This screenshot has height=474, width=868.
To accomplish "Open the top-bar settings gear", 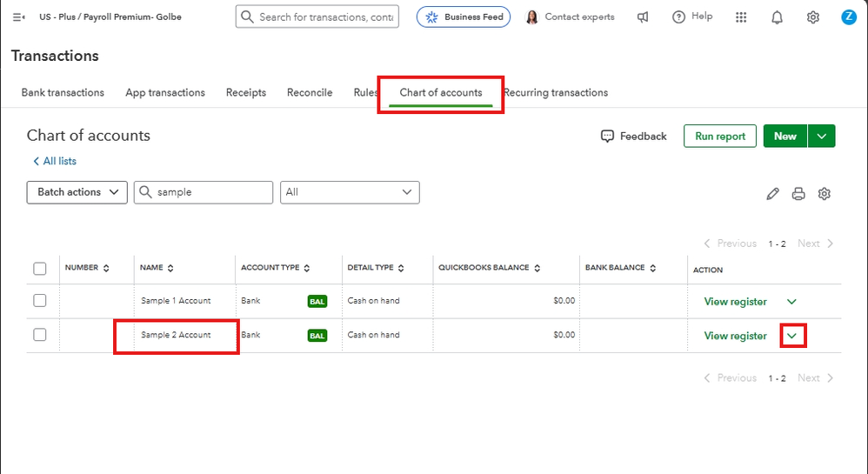I will [x=813, y=17].
